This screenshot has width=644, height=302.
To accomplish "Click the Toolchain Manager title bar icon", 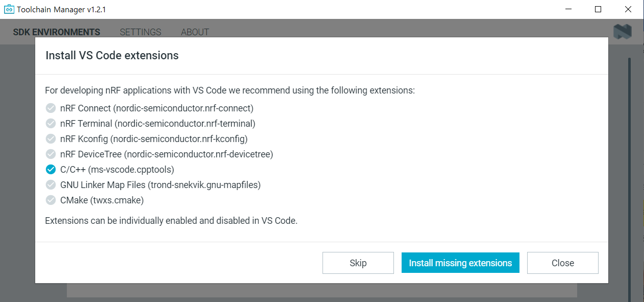I will [9, 9].
